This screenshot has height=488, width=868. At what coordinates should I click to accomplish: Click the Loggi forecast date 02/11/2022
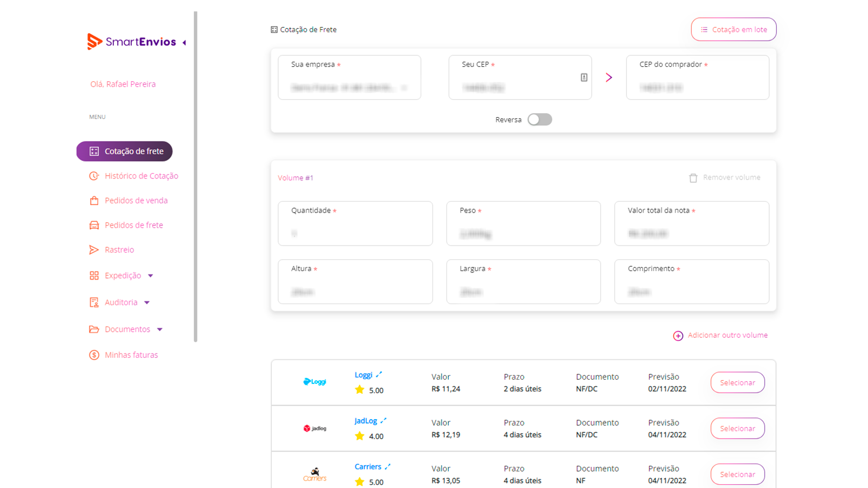click(x=667, y=389)
